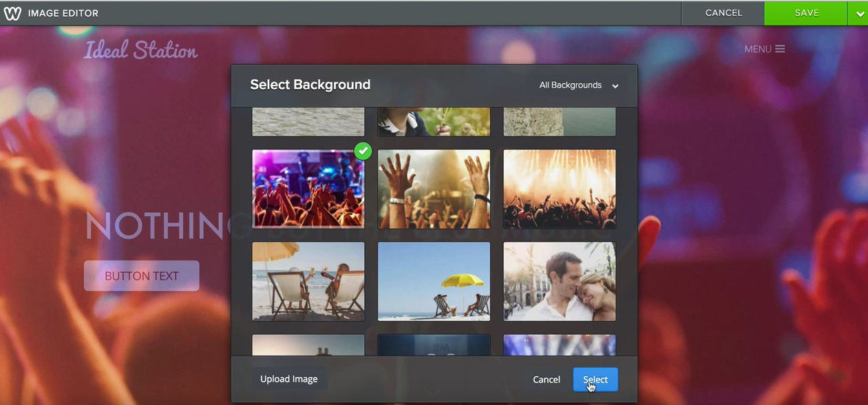Click the Upload Image button
Viewport: 868px width, 405px height.
pyautogui.click(x=289, y=379)
